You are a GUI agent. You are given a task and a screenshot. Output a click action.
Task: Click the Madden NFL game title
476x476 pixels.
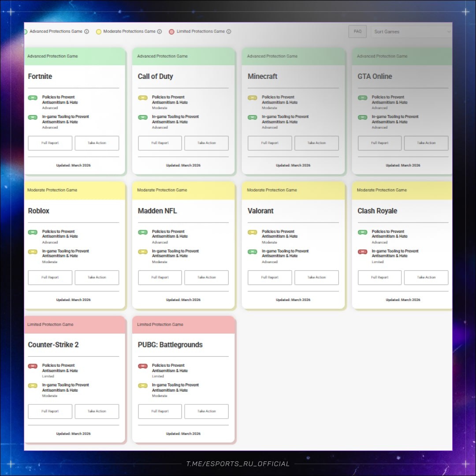coord(157,211)
